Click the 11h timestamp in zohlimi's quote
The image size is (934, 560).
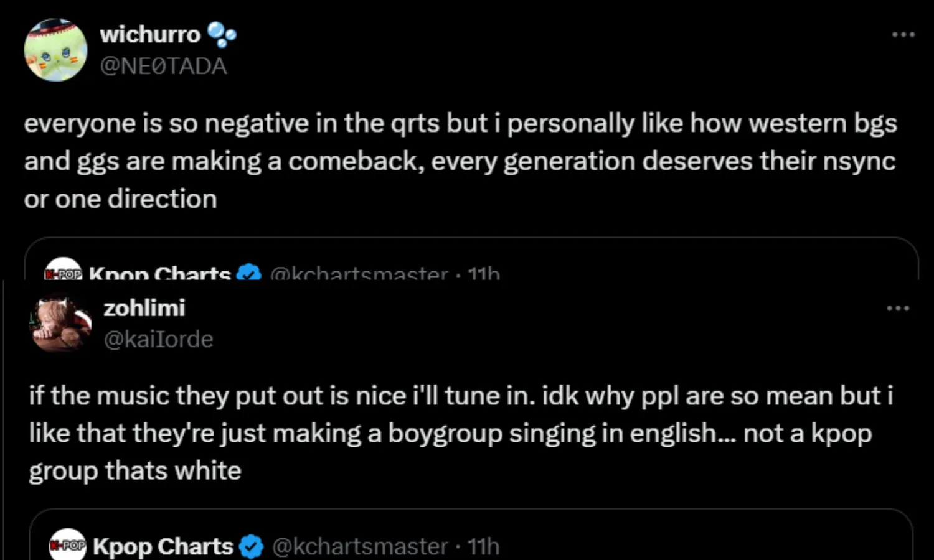point(483,546)
